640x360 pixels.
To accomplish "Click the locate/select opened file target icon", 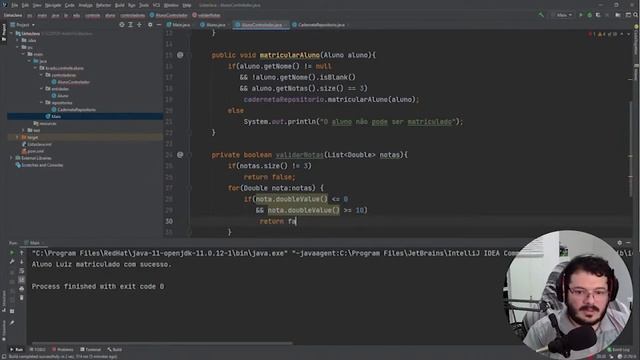I will click(x=122, y=25).
